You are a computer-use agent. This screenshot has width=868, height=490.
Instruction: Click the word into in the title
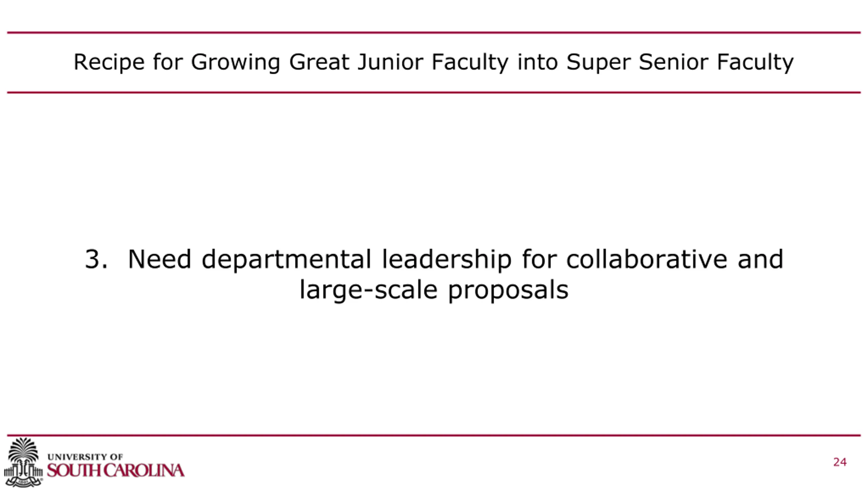[537, 62]
